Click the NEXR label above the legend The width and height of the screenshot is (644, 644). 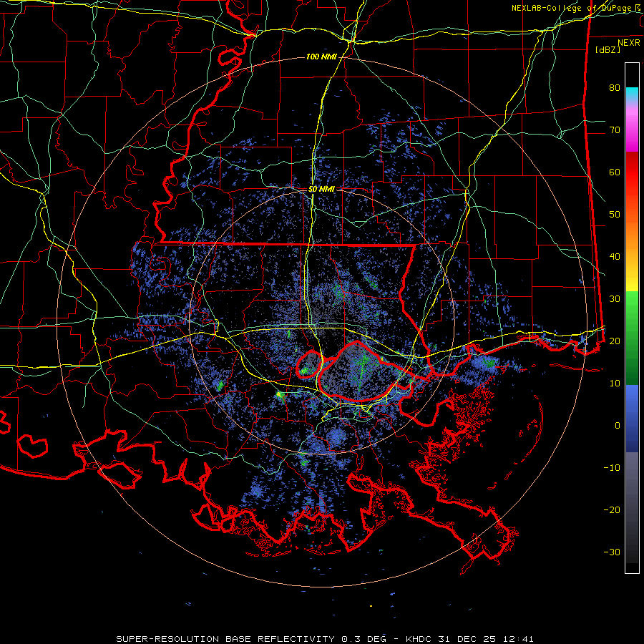coord(628,43)
